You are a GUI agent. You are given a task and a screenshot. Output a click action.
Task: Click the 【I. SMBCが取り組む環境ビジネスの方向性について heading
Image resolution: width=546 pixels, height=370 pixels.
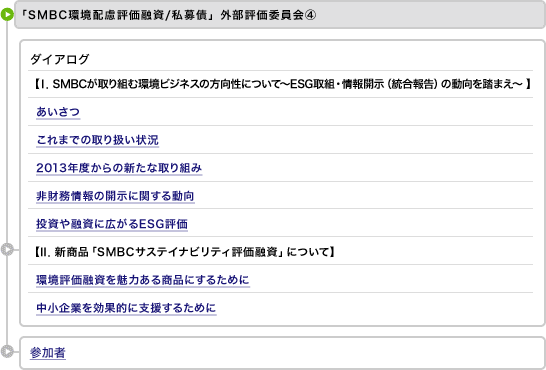282,84
